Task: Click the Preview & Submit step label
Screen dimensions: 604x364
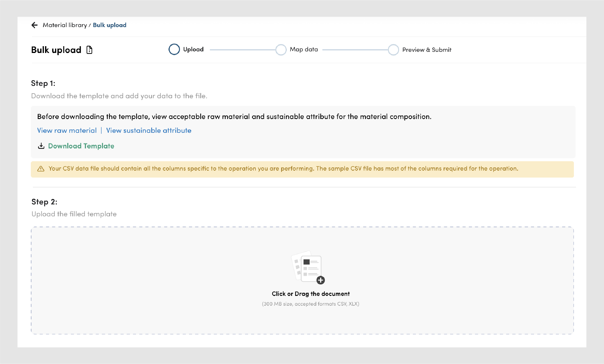Action: click(x=427, y=50)
